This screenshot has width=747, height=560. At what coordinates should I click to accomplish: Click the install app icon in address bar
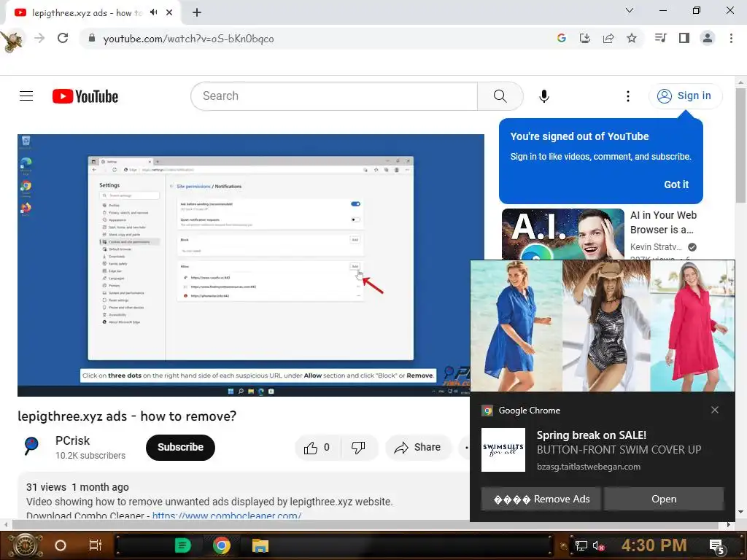[584, 38]
